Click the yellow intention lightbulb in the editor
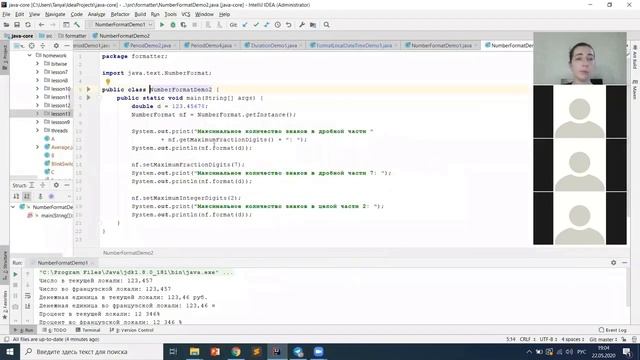The width and height of the screenshot is (640, 360). point(108,82)
